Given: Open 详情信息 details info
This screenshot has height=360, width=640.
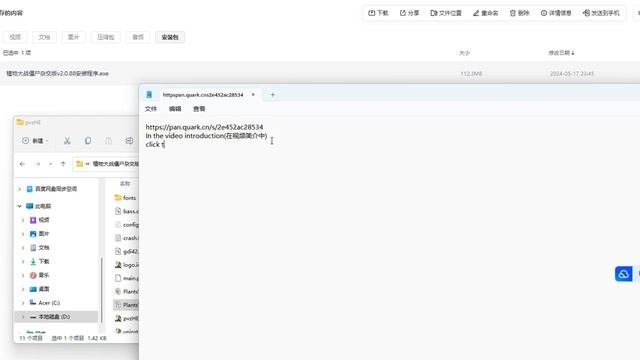Looking at the screenshot, I should point(556,13).
